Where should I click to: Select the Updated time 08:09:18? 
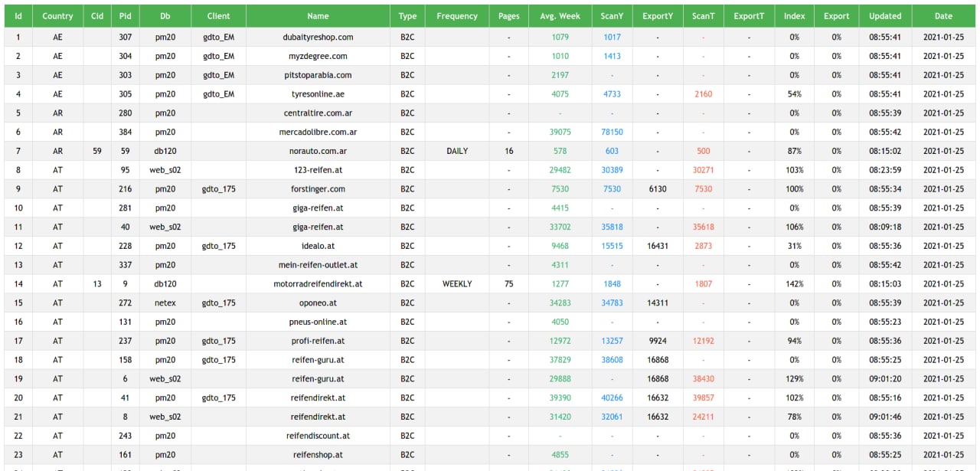(x=885, y=227)
